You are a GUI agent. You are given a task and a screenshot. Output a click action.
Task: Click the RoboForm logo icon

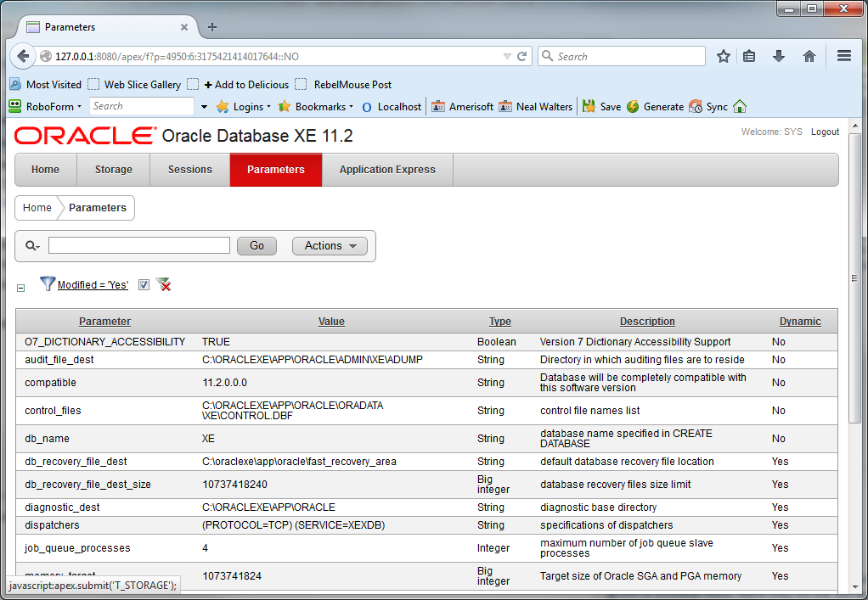click(15, 106)
